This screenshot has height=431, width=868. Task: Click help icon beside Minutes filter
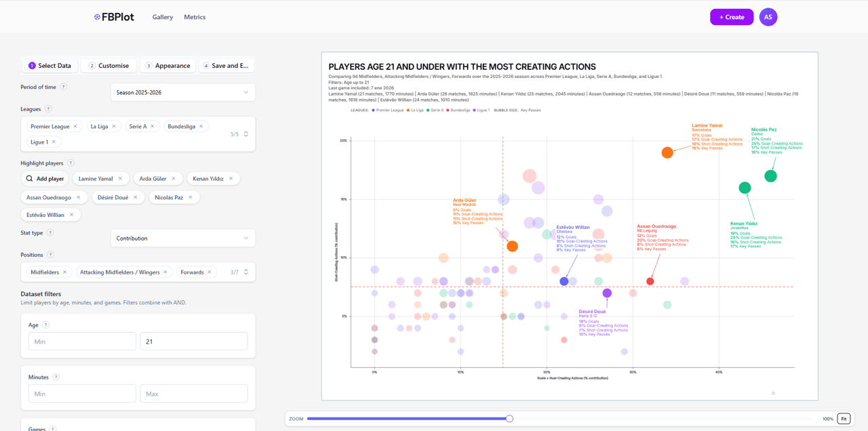(x=56, y=377)
